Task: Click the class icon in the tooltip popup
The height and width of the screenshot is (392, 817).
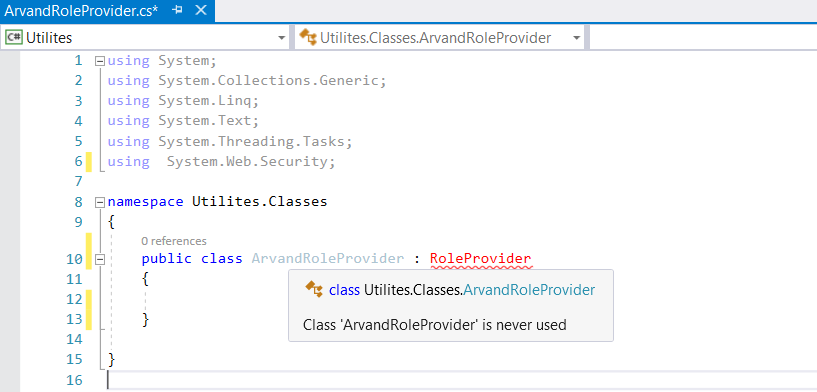Action: (x=314, y=289)
